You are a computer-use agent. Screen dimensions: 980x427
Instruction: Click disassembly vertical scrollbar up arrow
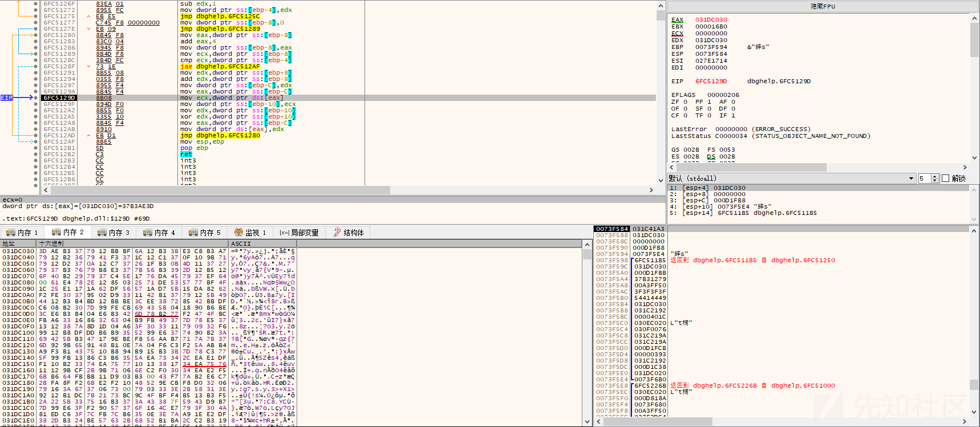point(661,5)
